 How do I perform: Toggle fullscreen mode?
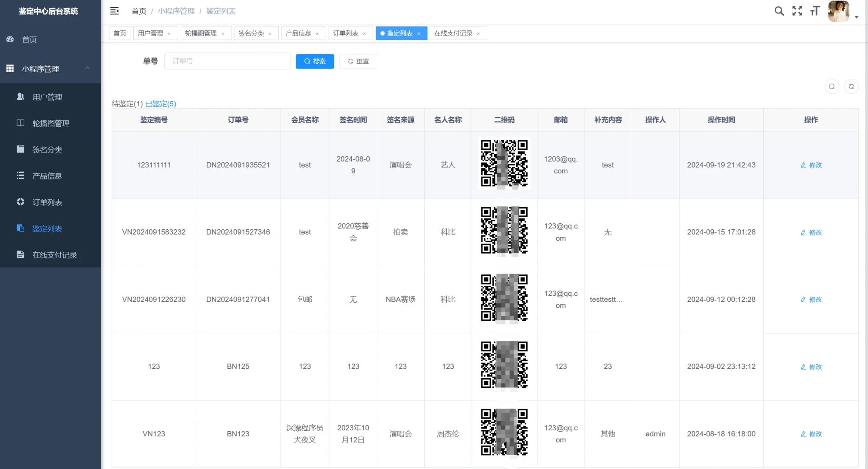click(x=797, y=11)
